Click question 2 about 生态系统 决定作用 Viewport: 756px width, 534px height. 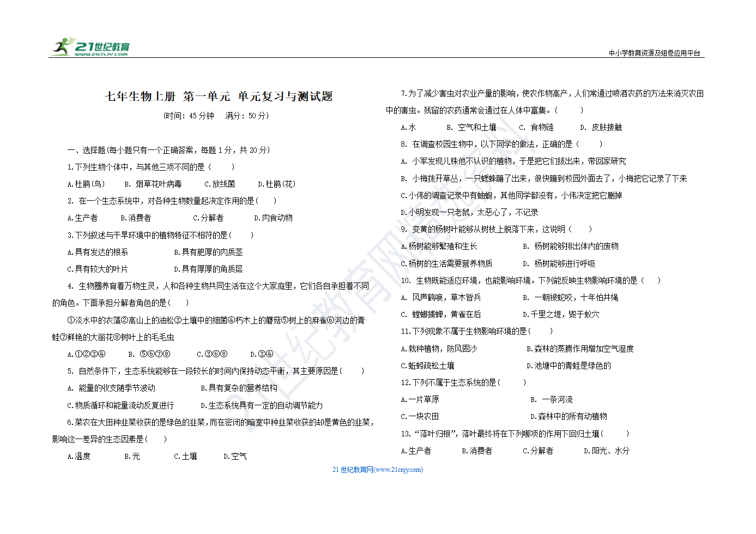click(172, 201)
